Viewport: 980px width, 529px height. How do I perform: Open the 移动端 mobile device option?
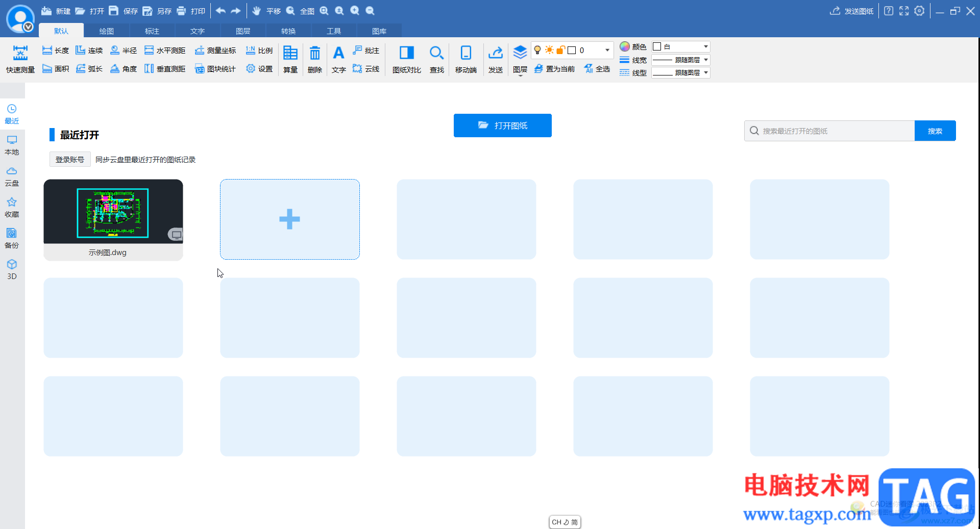click(x=465, y=59)
